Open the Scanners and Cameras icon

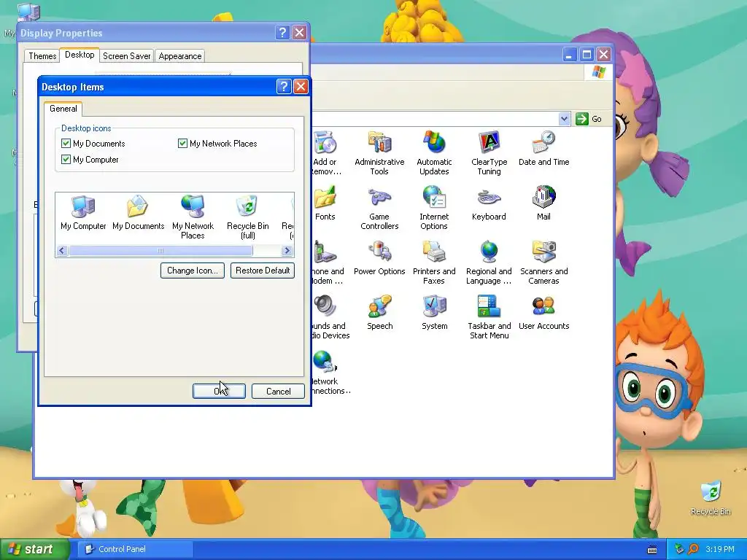[x=543, y=262]
